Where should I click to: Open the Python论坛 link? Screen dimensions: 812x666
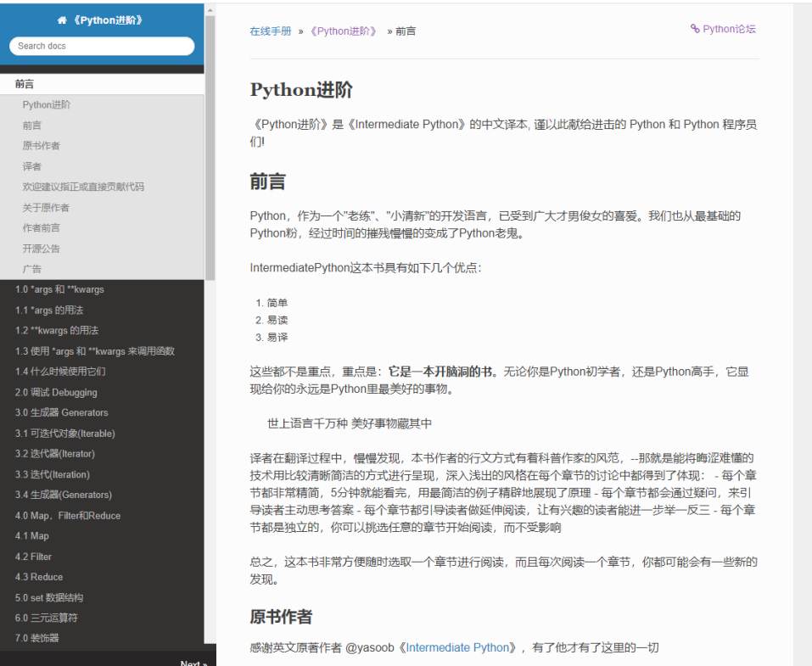[729, 29]
